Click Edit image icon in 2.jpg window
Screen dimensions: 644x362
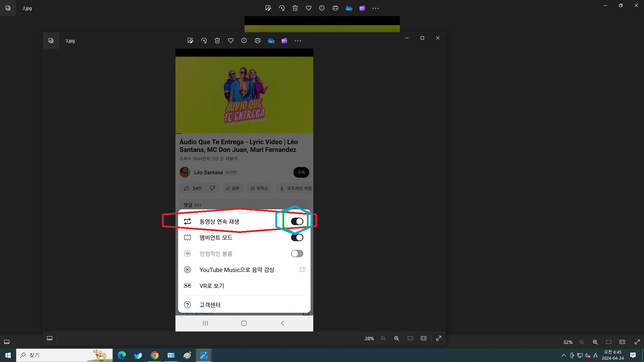[x=268, y=8]
